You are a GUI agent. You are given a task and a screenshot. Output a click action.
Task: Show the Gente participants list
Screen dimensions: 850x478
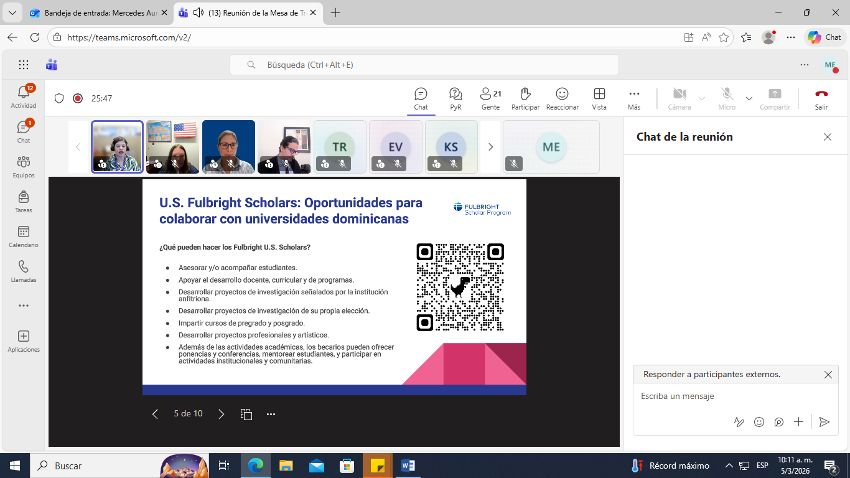(x=490, y=97)
